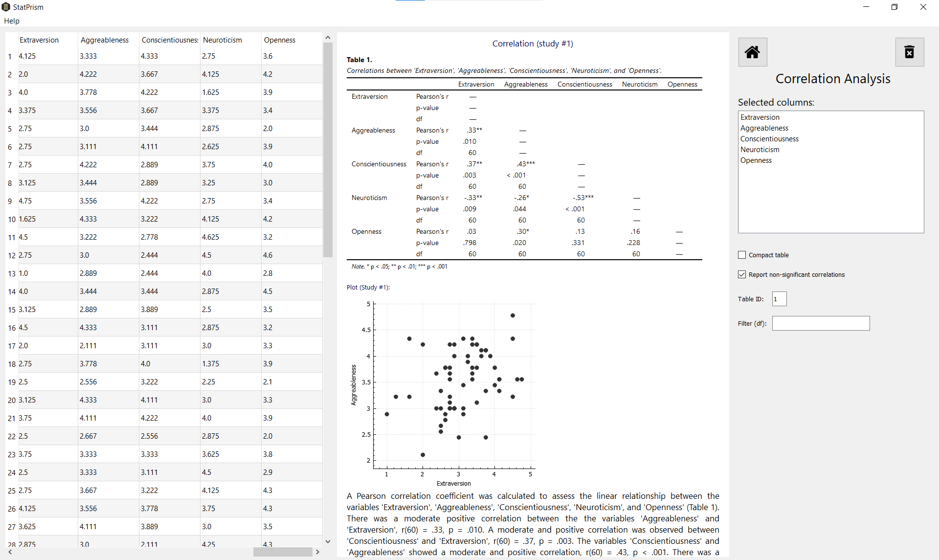The image size is (939, 560).
Task: Click the table Note about p significance
Action: (399, 267)
